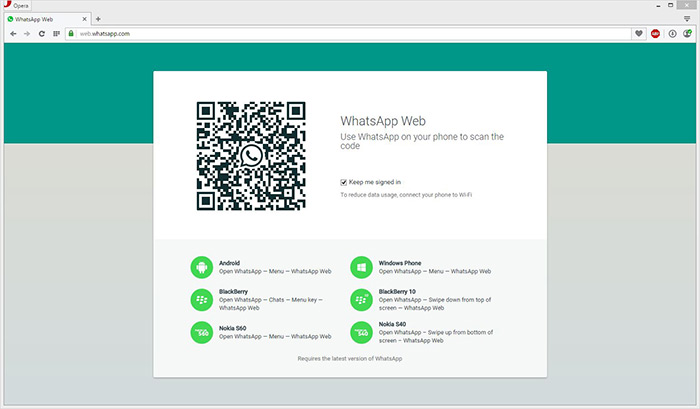Click the BlackBerry platform icon

[202, 300]
